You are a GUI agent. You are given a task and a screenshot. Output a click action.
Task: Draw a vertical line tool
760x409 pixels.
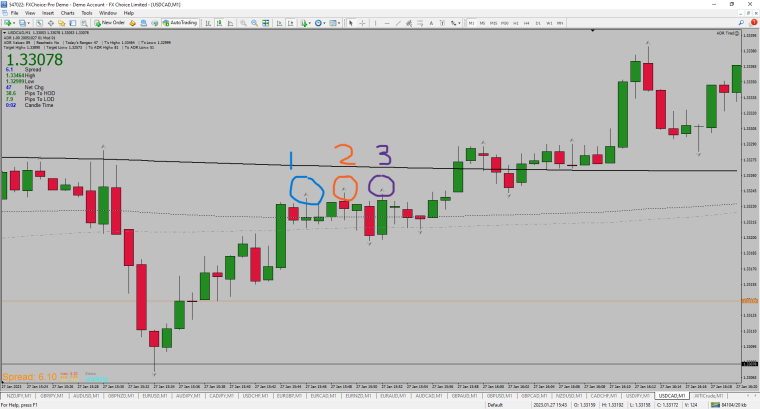[375, 23]
